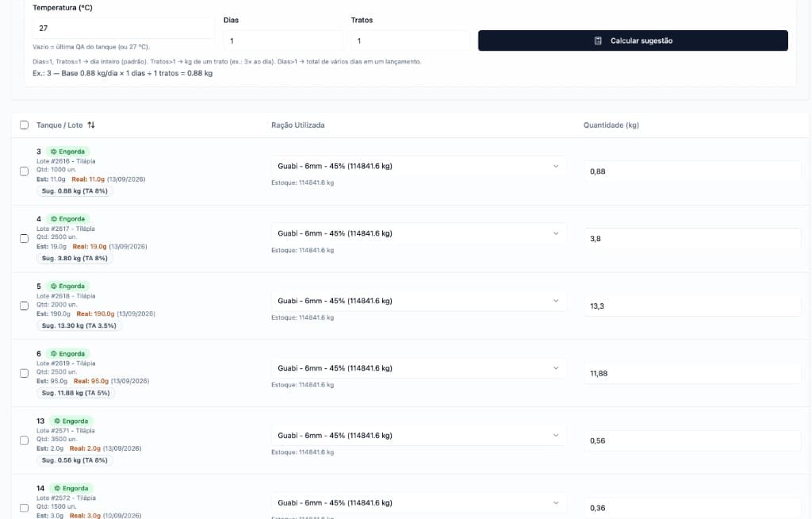Mark the checkbox for tank 13
This screenshot has height=519, width=812.
tap(24, 440)
